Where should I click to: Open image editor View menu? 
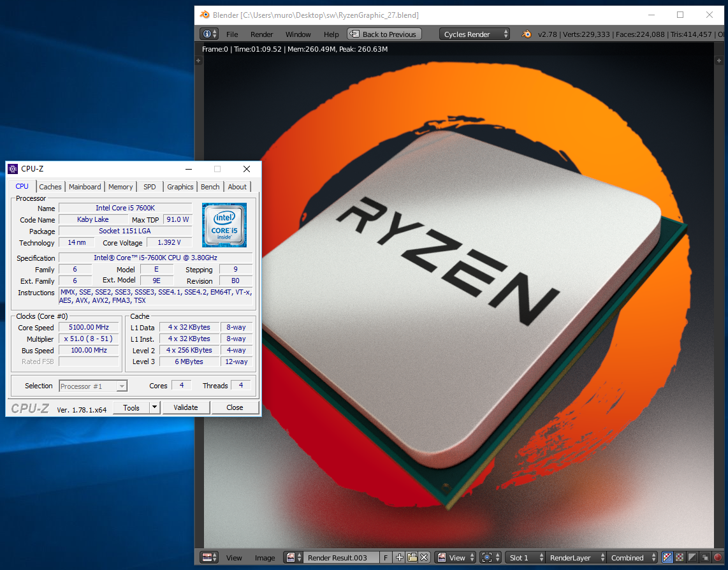(234, 558)
